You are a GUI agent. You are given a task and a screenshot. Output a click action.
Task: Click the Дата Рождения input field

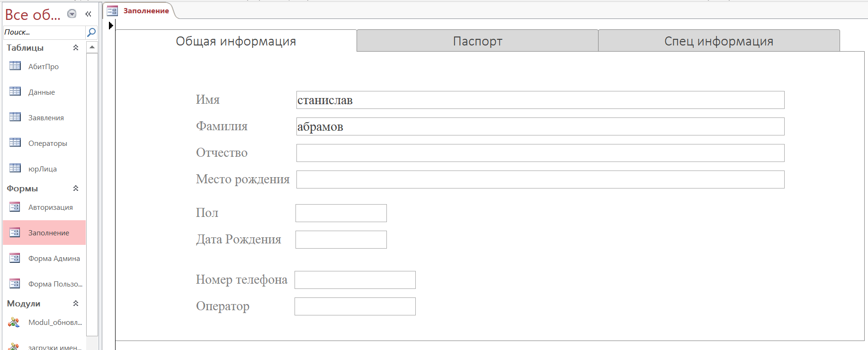pyautogui.click(x=341, y=240)
